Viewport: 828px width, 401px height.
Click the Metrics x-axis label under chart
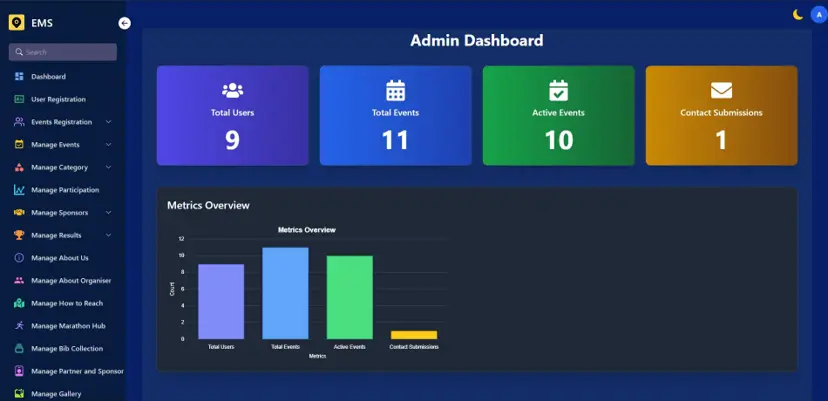click(317, 356)
